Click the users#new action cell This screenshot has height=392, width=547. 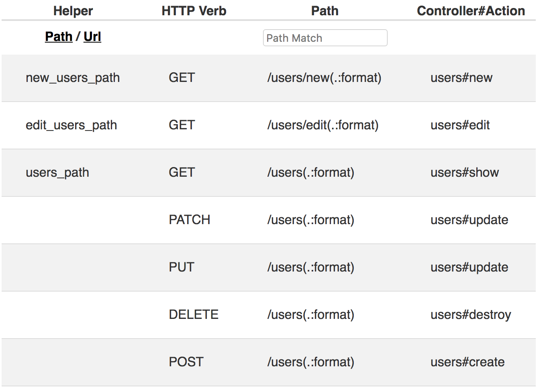tap(461, 78)
